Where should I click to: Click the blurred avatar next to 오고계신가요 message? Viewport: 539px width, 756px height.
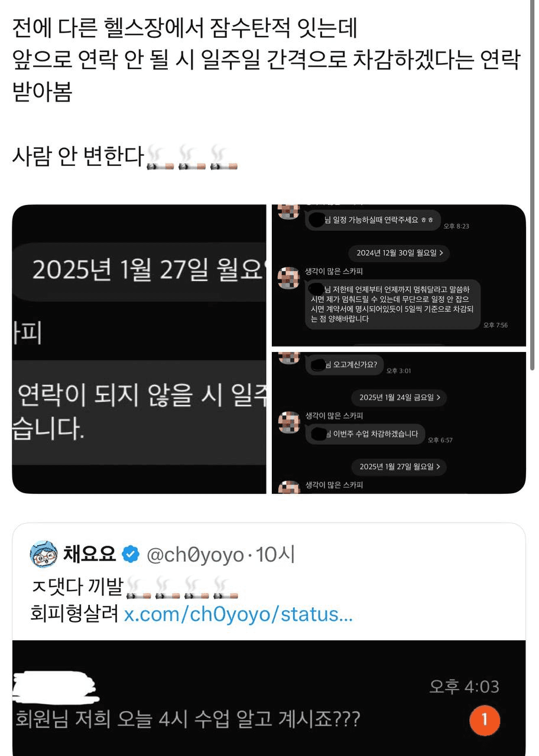tap(289, 357)
